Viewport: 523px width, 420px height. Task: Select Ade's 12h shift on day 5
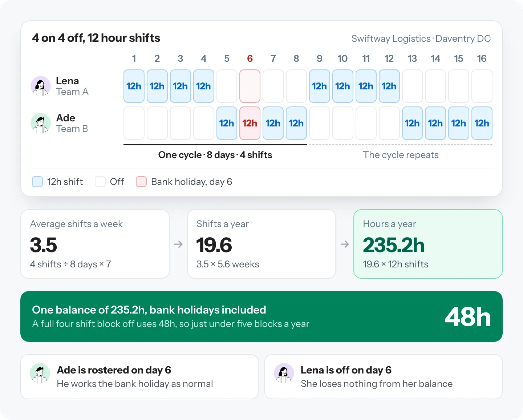point(227,123)
